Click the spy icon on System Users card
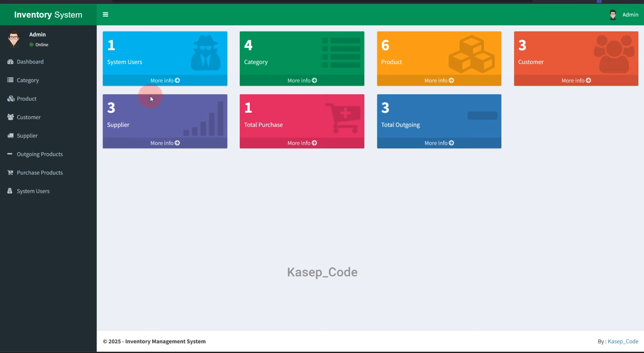This screenshot has width=644, height=353. (x=206, y=53)
